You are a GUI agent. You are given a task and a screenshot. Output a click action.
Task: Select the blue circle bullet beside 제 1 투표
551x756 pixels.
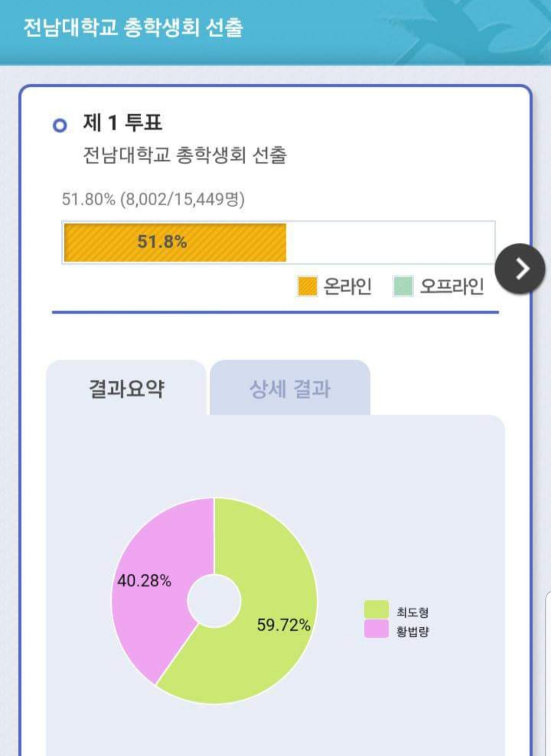coord(60,125)
